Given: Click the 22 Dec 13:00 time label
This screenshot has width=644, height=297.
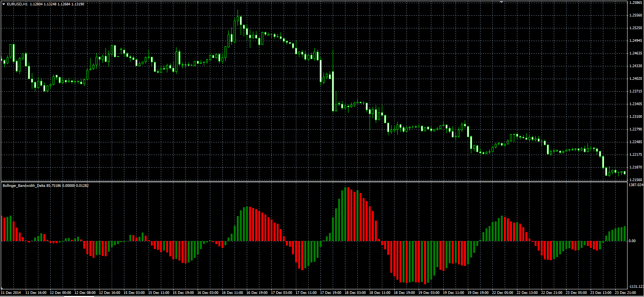Looking at the screenshot, I should [527, 293].
